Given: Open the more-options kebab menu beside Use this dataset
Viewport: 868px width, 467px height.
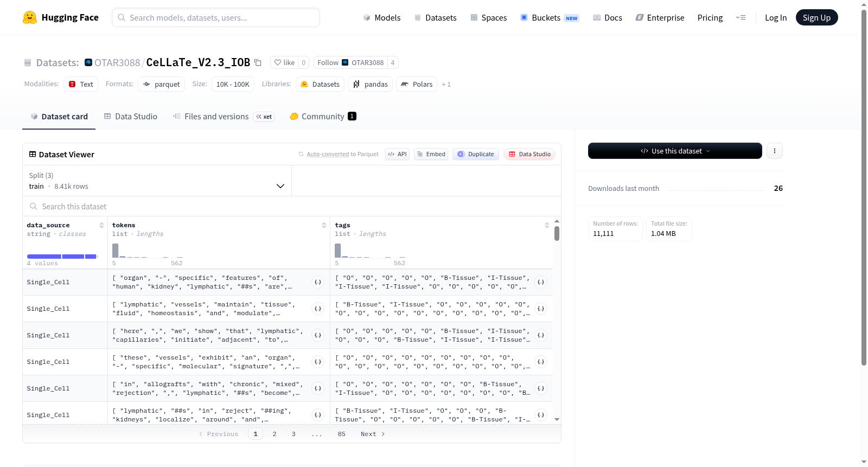Looking at the screenshot, I should 775,151.
